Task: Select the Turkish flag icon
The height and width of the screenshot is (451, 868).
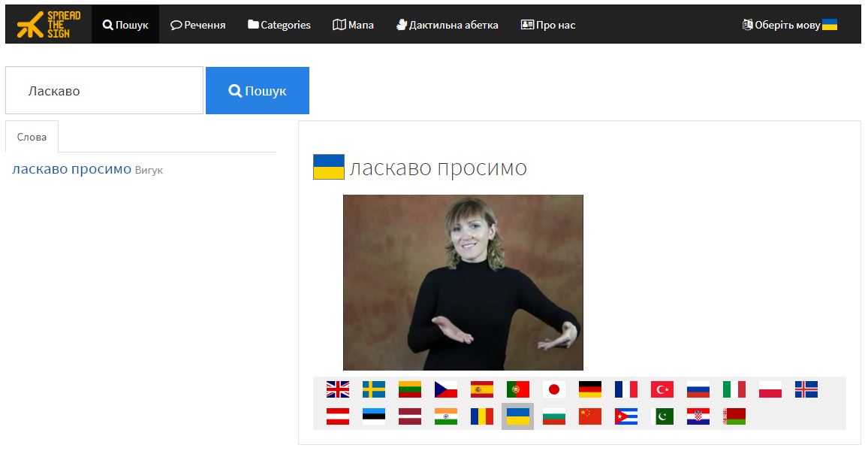Action: click(x=662, y=389)
